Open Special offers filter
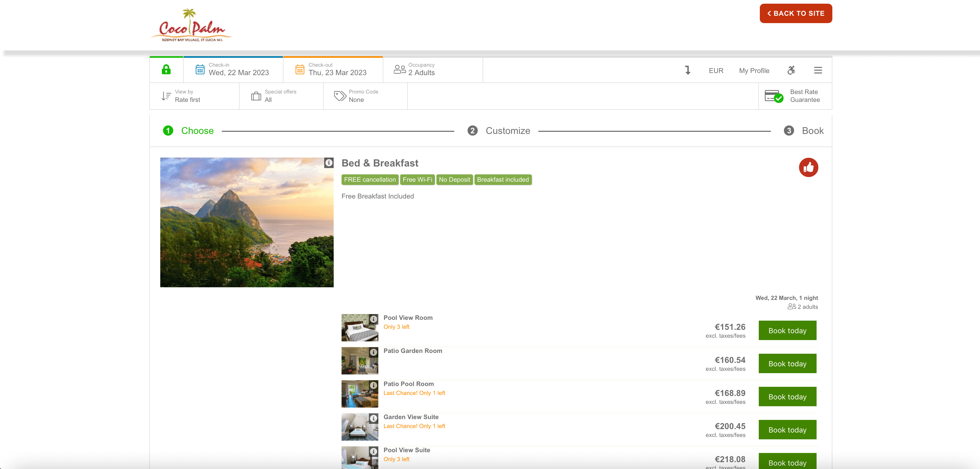The width and height of the screenshot is (980, 469). 281,96
